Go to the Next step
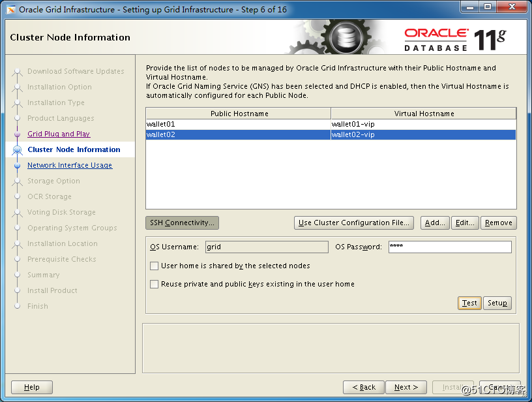 406,387
